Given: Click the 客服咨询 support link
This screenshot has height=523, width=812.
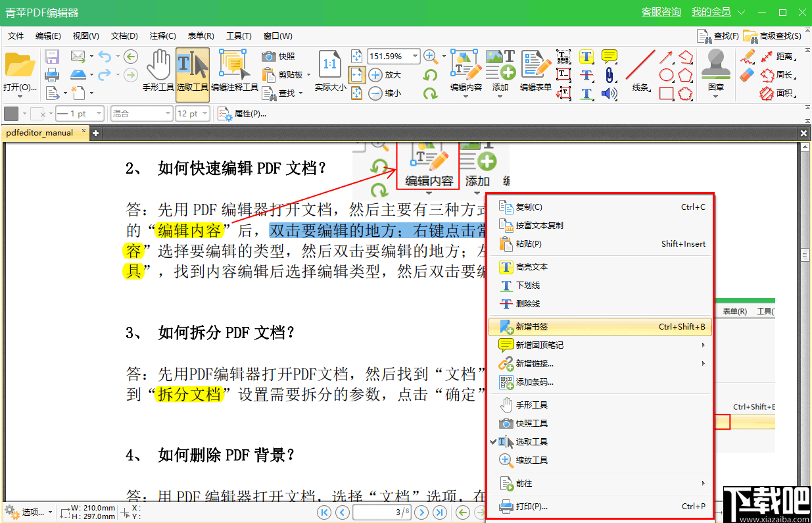Looking at the screenshot, I should (x=661, y=11).
